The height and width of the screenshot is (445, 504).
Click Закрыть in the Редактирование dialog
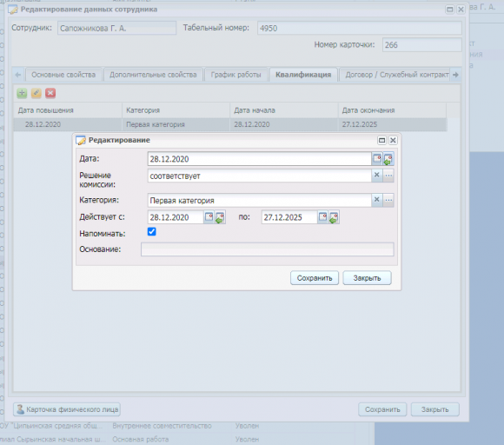tap(367, 278)
